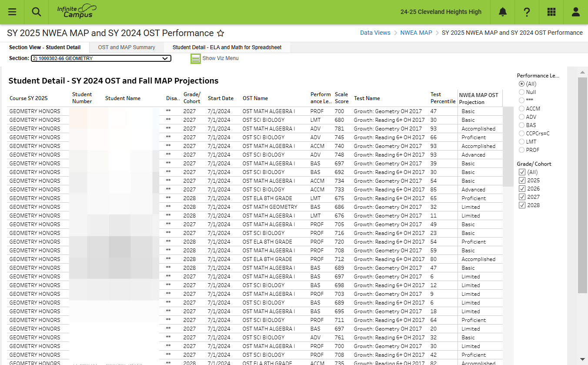Viewport: 588px width, 365px height.
Task: Click the scrollbar down arrow
Action: coord(582,359)
